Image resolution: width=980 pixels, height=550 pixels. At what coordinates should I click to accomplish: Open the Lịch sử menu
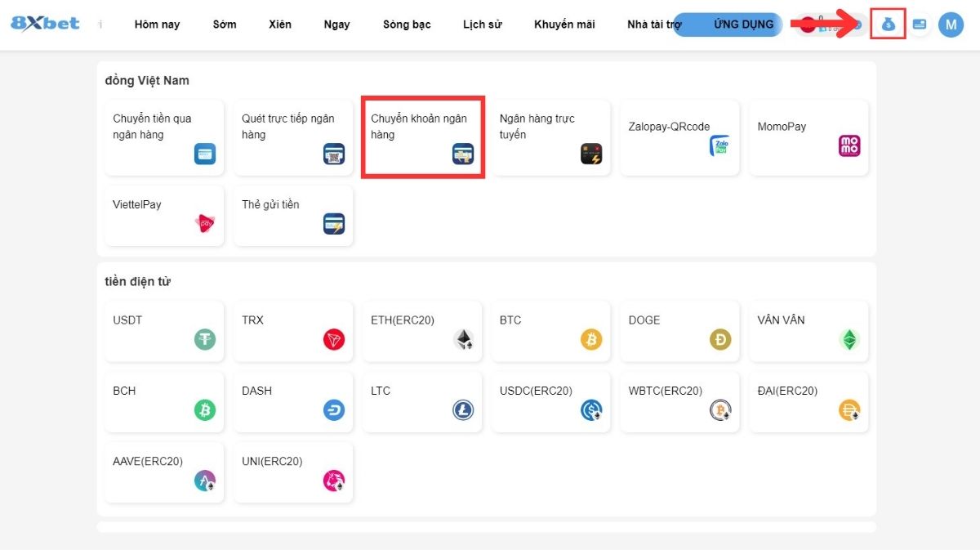[482, 25]
